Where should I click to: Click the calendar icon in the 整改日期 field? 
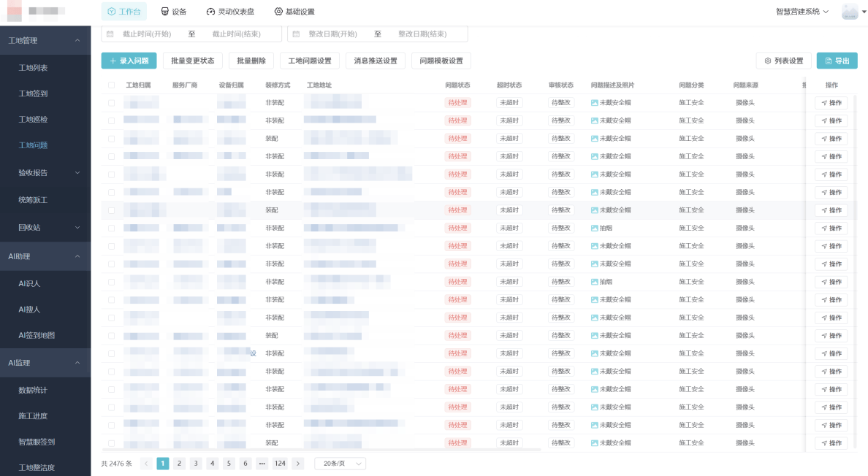[x=296, y=34]
